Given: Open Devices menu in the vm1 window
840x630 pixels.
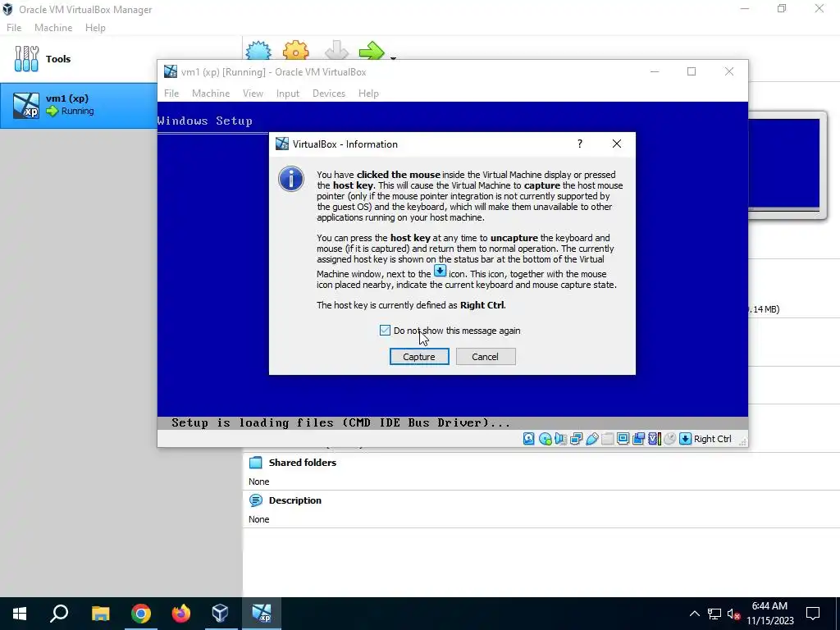Looking at the screenshot, I should 329,94.
